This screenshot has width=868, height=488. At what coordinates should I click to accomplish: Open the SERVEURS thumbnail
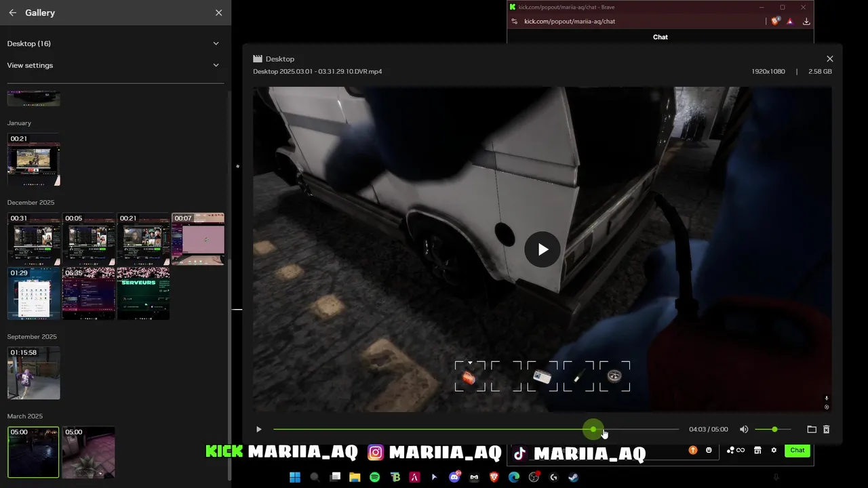pyautogui.click(x=143, y=293)
